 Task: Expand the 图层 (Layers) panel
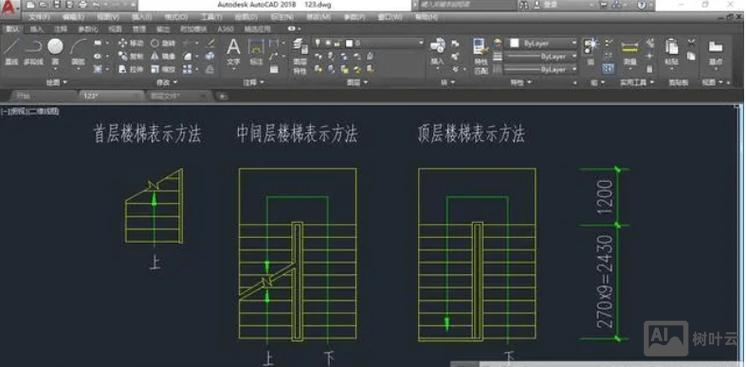pyautogui.click(x=358, y=82)
